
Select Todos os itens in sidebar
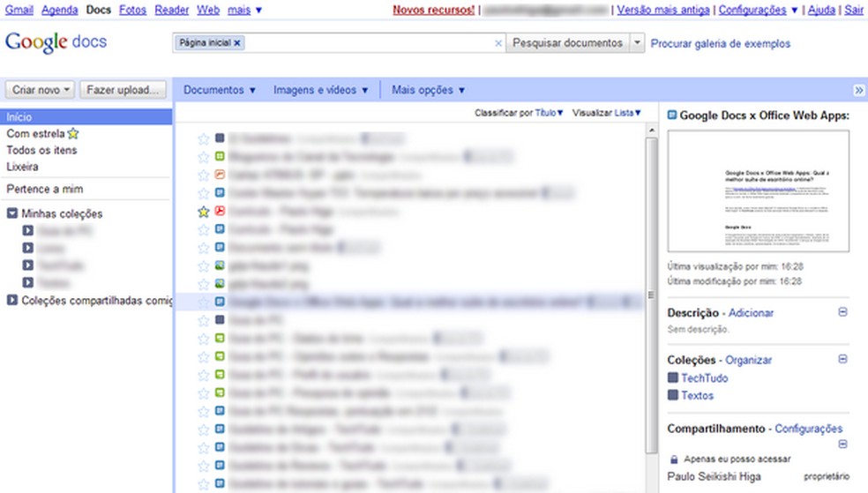tap(41, 150)
